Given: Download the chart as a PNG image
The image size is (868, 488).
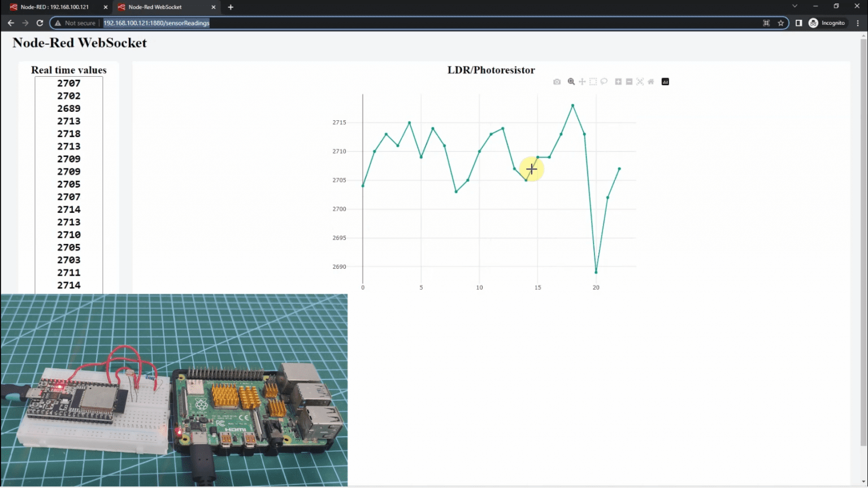Looking at the screenshot, I should (557, 81).
